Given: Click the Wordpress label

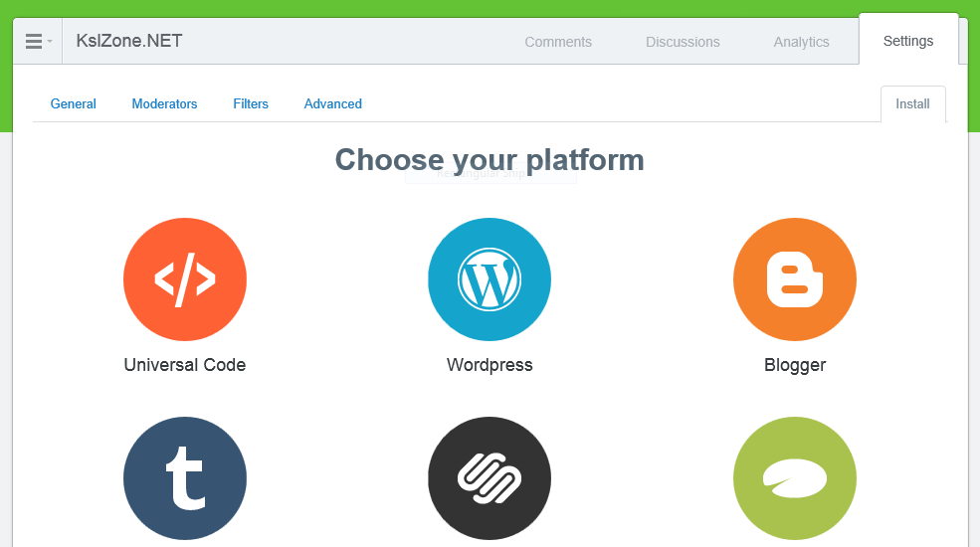Looking at the screenshot, I should point(490,365).
